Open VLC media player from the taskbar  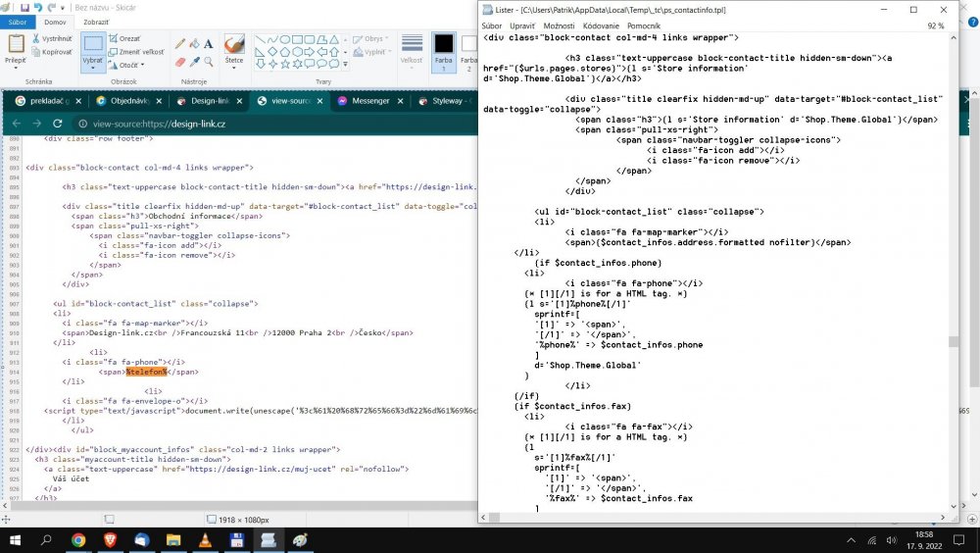tap(205, 540)
